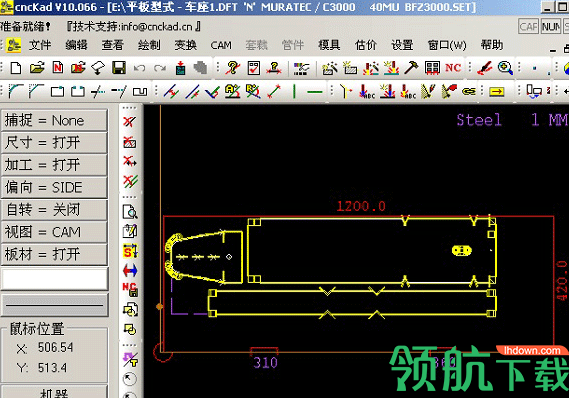The image size is (569, 398).
Task: Save the drawing with the floppy icon
Action: [x=119, y=68]
